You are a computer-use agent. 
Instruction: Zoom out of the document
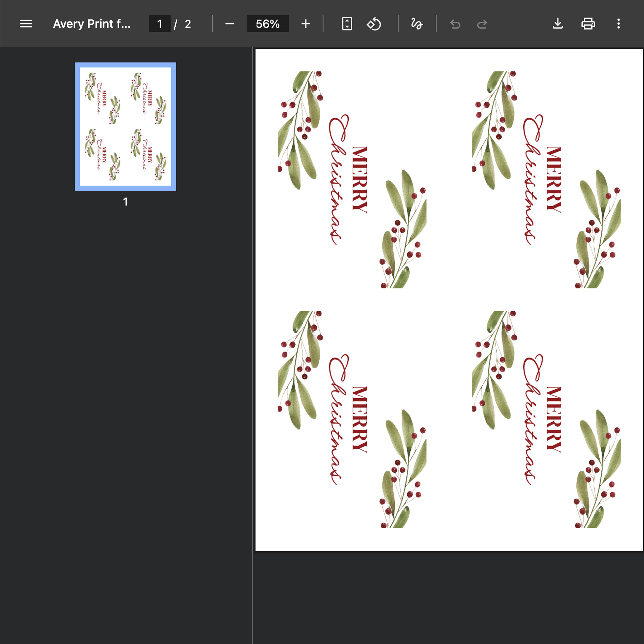tap(230, 24)
